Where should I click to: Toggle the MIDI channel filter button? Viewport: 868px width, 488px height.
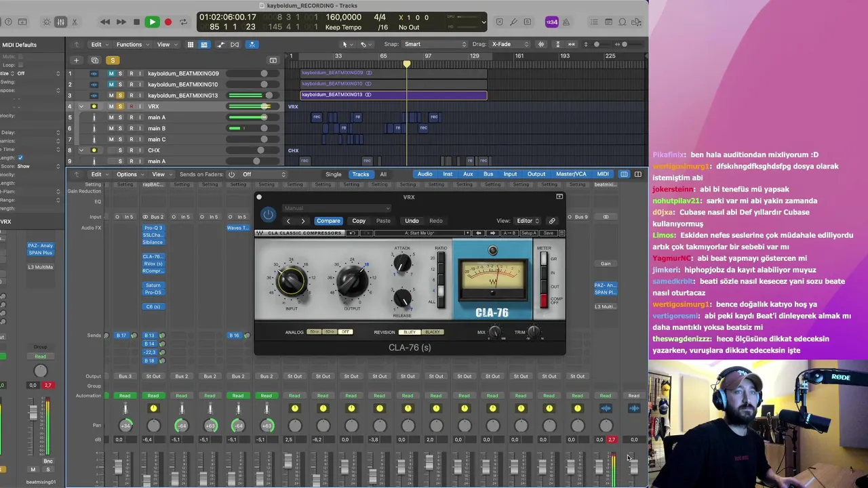[603, 174]
